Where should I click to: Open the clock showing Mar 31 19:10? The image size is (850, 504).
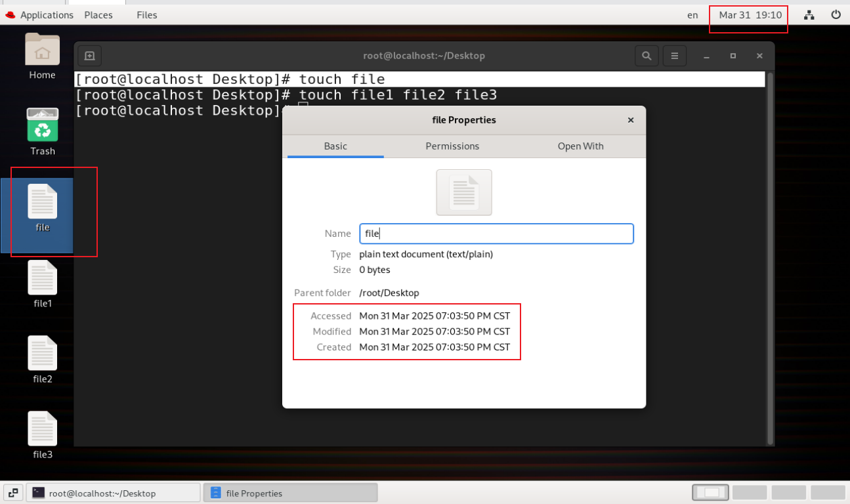click(750, 14)
